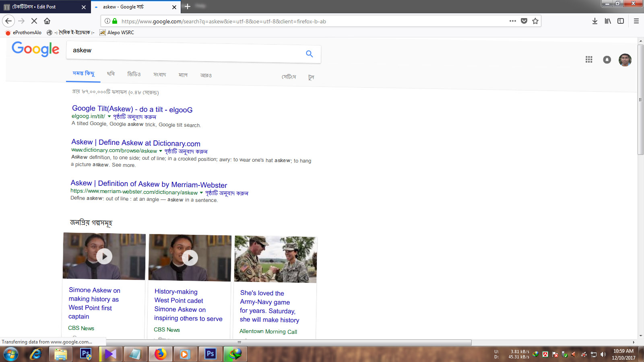Expand dropdown arrow beside elgoog.im/tilt/ URL

pyautogui.click(x=109, y=117)
